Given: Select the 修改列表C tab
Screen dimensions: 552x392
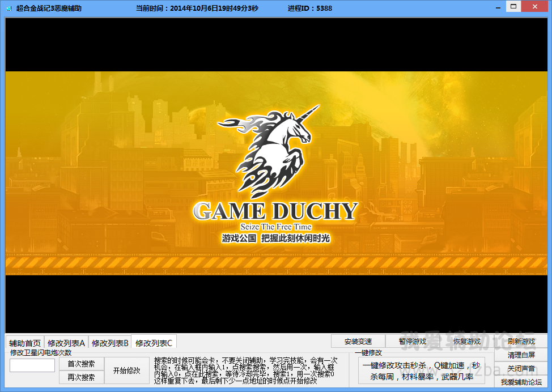Looking at the screenshot, I should click(x=154, y=342).
